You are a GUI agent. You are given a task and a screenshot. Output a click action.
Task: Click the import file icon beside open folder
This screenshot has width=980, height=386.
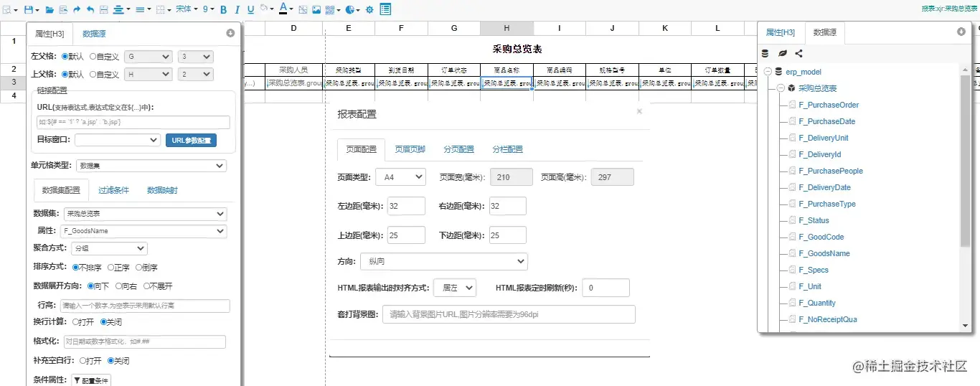click(63, 10)
